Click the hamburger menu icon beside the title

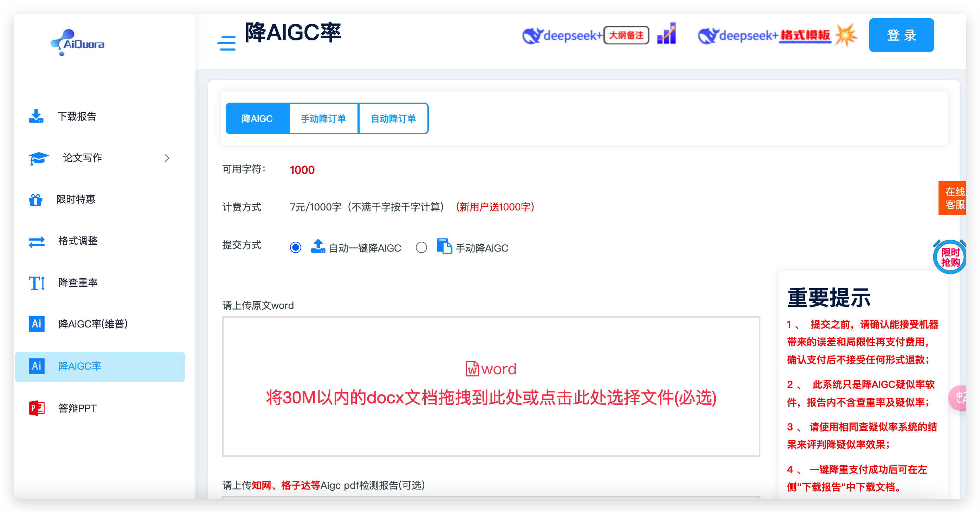226,43
